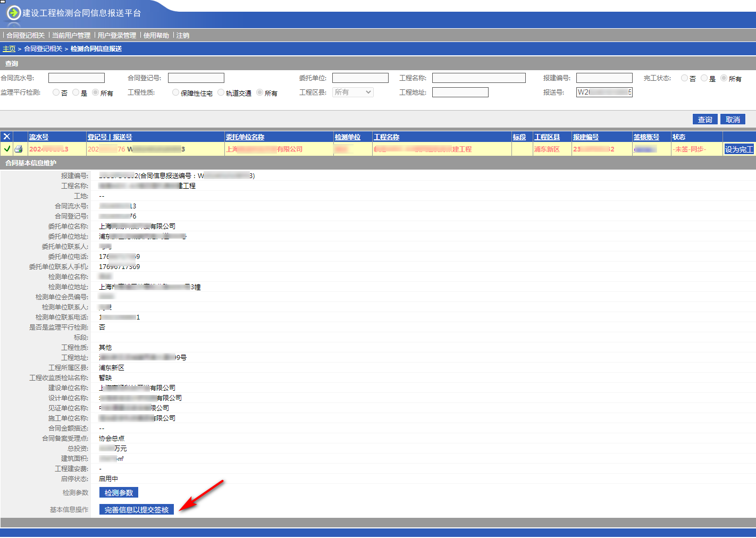The height and width of the screenshot is (538, 756).
Task: Select the 轨道交通 radio option
Action: click(221, 93)
